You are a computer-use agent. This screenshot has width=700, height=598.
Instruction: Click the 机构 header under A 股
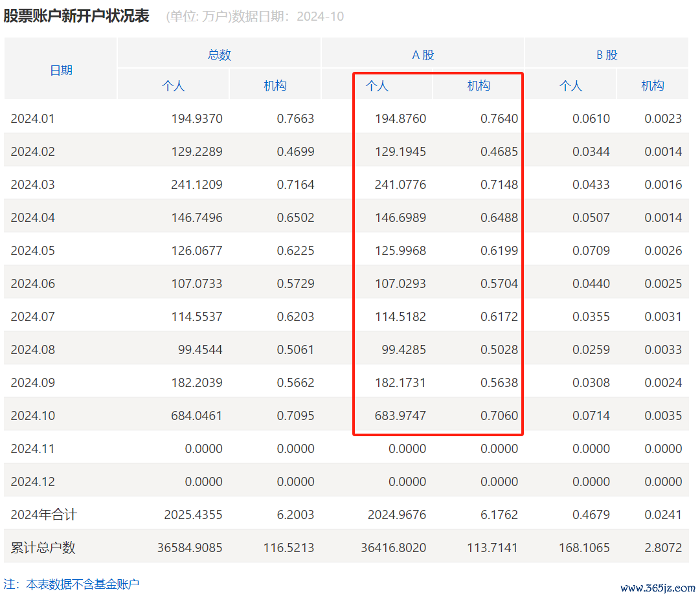point(479,85)
